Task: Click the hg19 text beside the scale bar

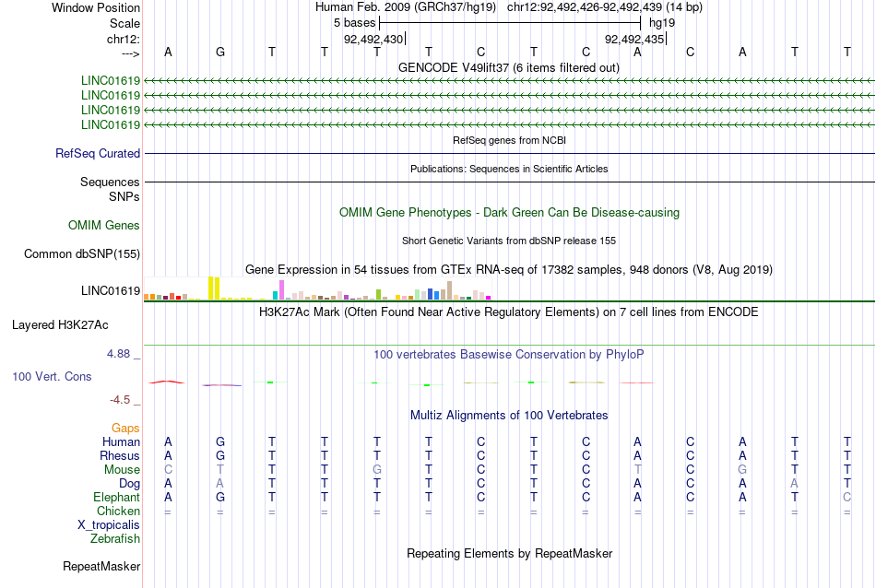Action: 662,23
